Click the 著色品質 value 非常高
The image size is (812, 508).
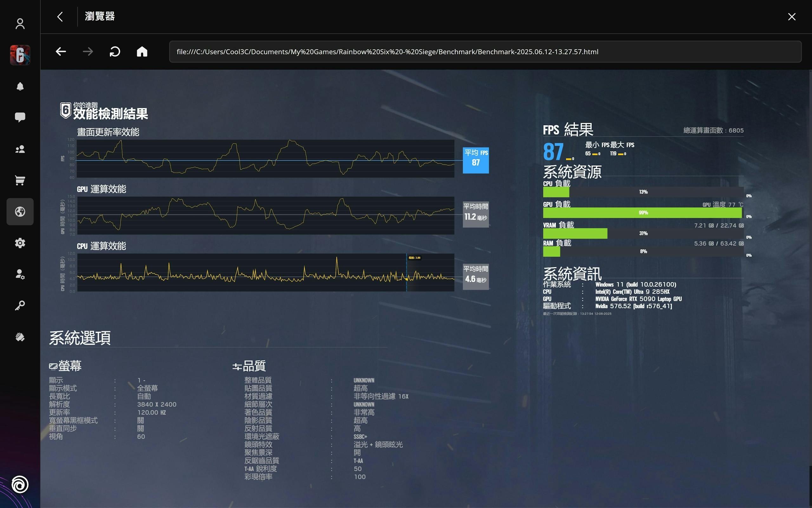click(364, 412)
